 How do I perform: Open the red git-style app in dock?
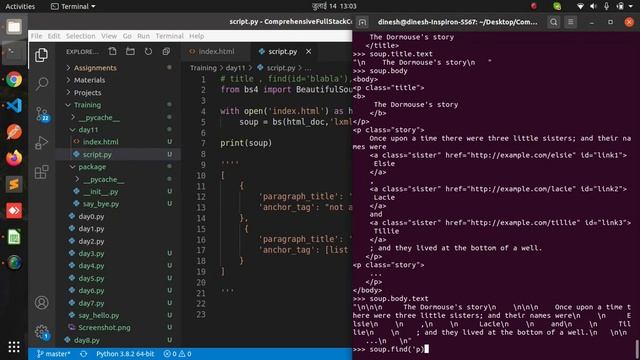(14, 211)
